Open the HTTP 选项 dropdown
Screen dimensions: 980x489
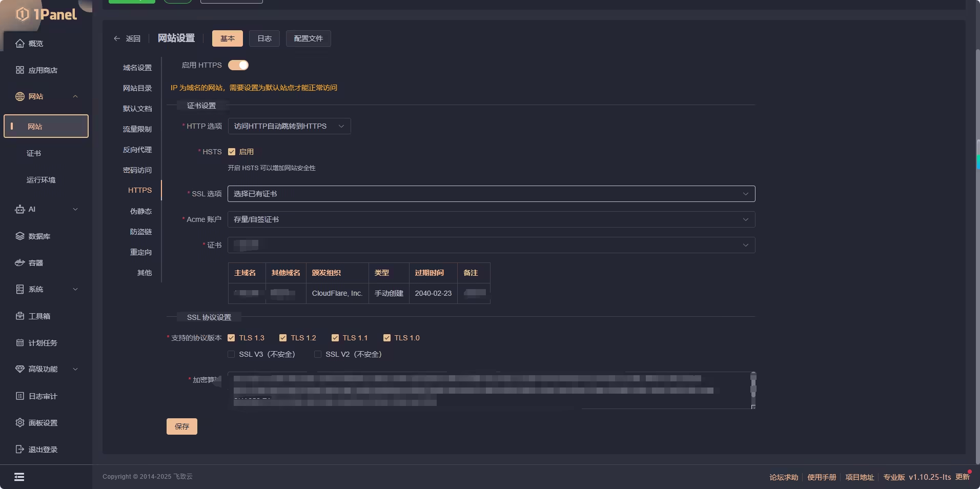coord(289,126)
